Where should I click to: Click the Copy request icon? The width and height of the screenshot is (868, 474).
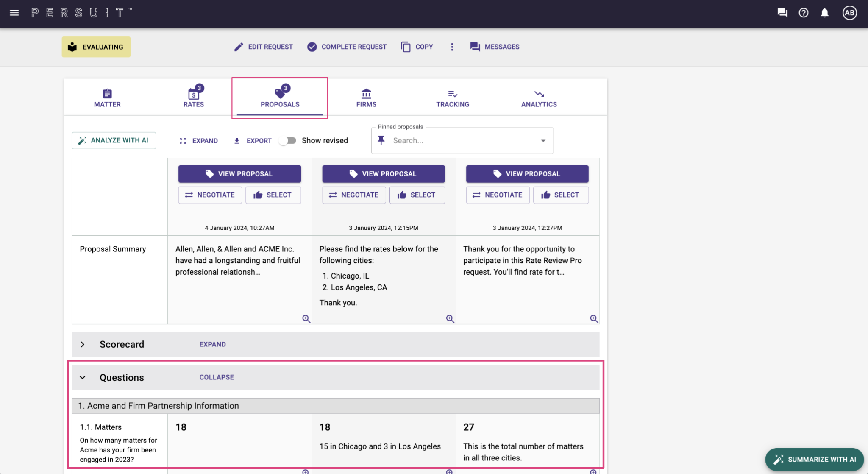click(406, 47)
